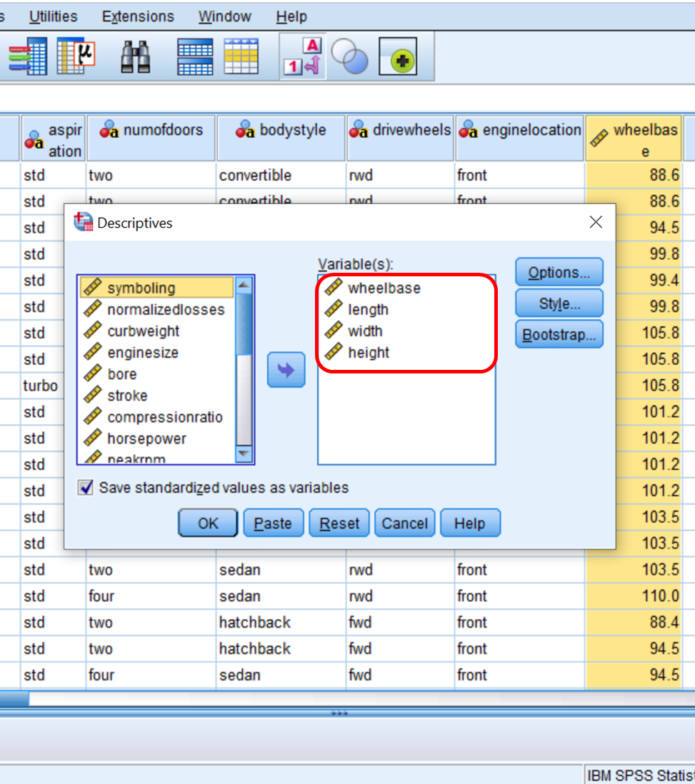The image size is (695, 784).
Task: Move variable with the blue arrow button
Action: tap(286, 369)
